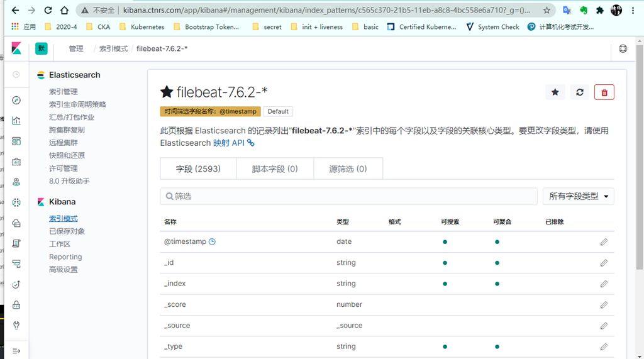Screen dimensions: 644x359
Task: Sort by the 名称 column header
Action: pyautogui.click(x=170, y=222)
